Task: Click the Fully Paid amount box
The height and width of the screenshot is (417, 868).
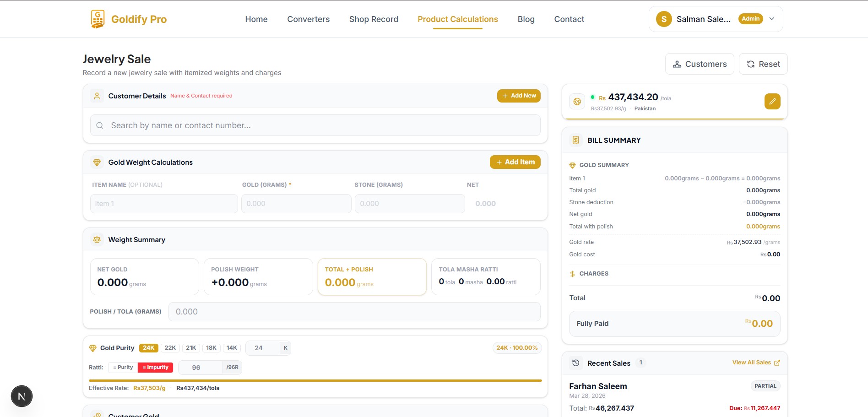Action: tap(675, 324)
